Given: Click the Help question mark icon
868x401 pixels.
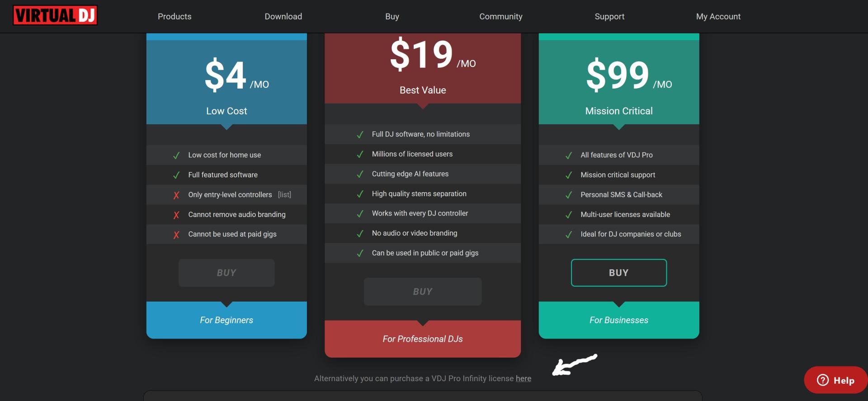Looking at the screenshot, I should click(823, 380).
